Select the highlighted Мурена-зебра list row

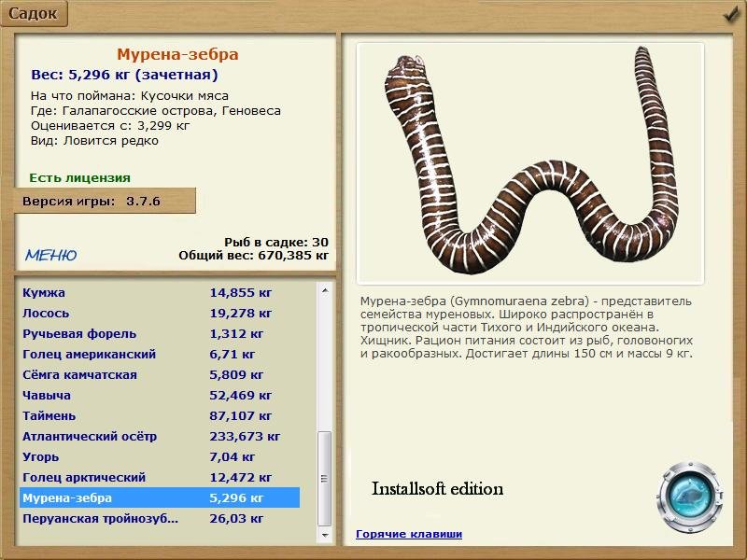[x=160, y=497]
